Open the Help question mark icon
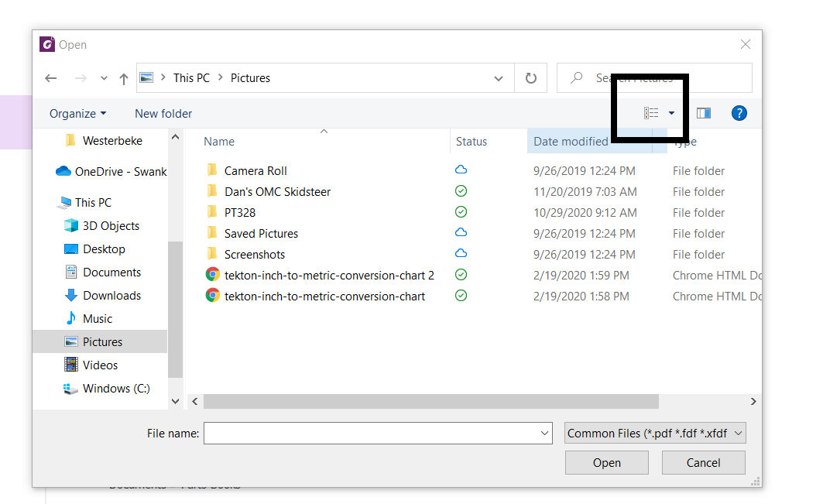 tap(739, 113)
